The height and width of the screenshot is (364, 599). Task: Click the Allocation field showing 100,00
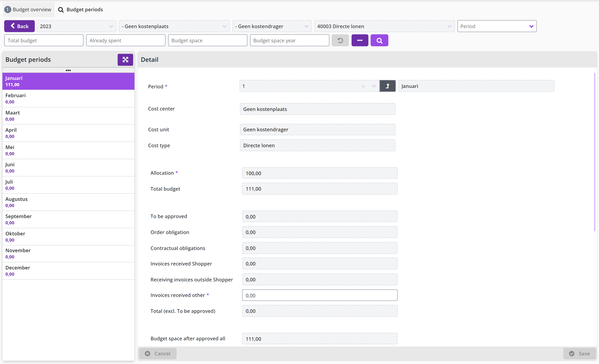pos(320,173)
